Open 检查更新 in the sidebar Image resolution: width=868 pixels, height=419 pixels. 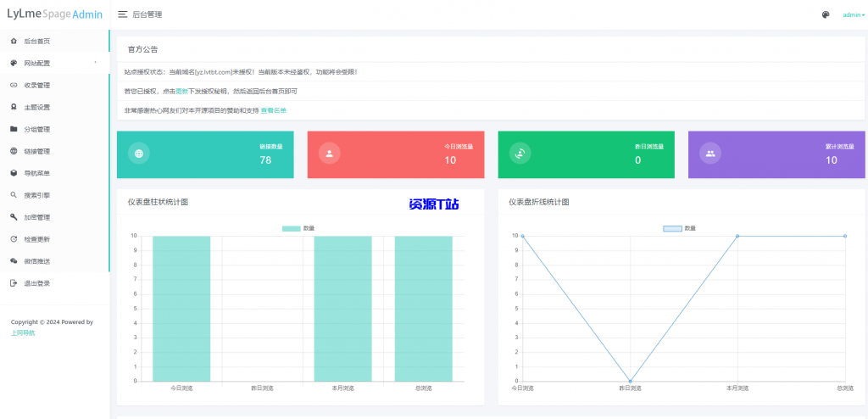click(54, 239)
